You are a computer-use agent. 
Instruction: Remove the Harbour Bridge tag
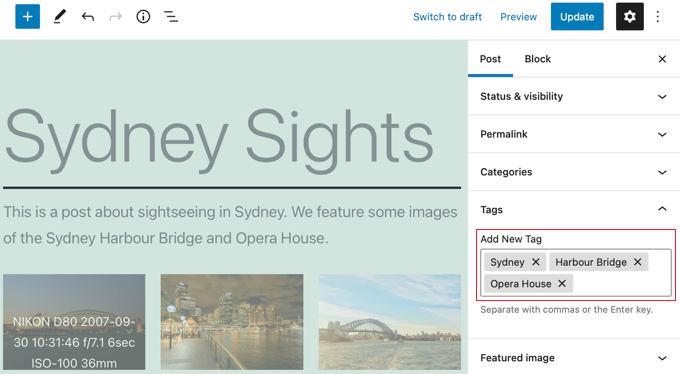point(637,262)
